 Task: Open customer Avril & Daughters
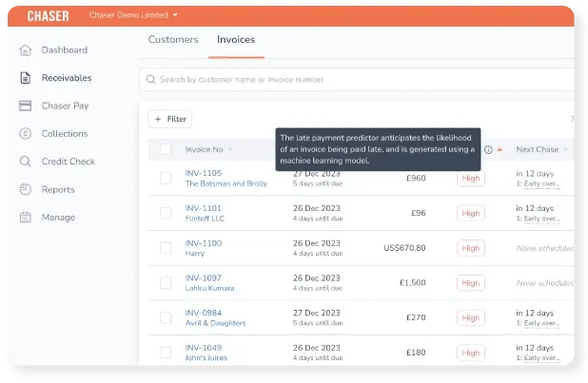216,323
